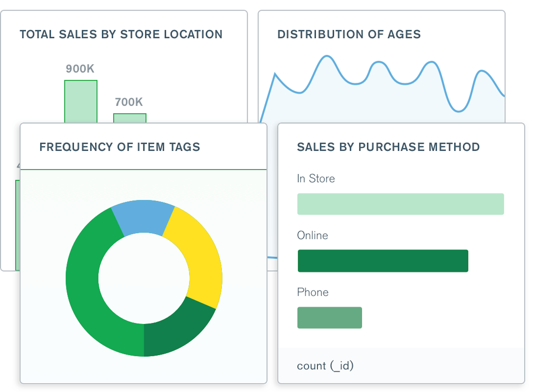Click the In Store label

pos(316,178)
